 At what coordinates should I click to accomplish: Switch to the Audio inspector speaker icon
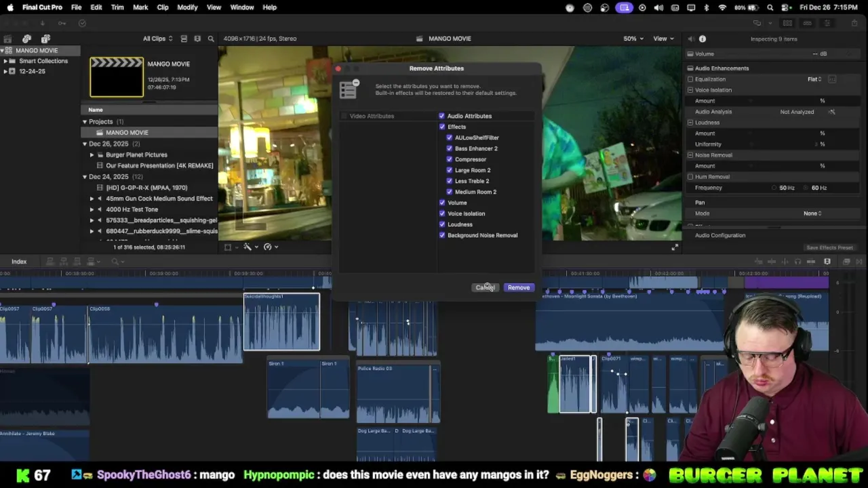(x=690, y=39)
